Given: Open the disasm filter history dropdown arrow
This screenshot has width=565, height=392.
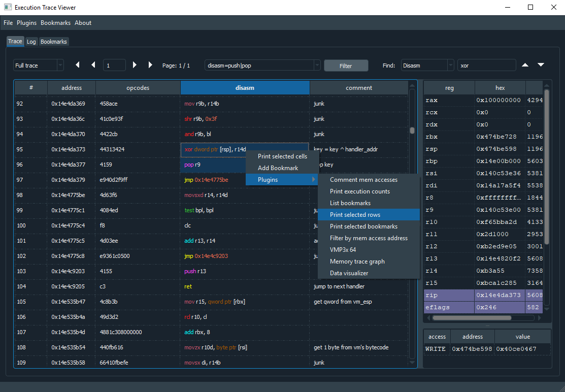Looking at the screenshot, I should (317, 65).
